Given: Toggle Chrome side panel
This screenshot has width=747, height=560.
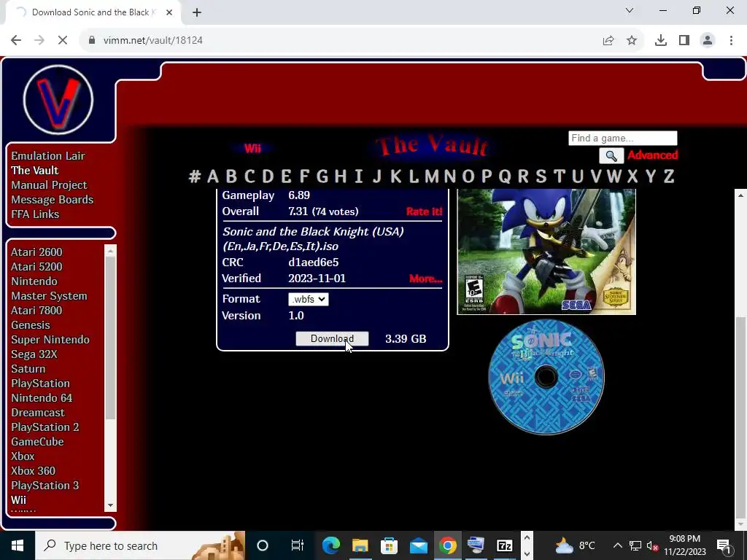Looking at the screenshot, I should pyautogui.click(x=684, y=41).
